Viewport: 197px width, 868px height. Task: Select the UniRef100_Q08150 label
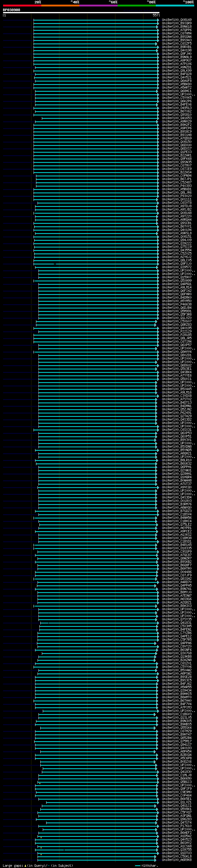click(176, 142)
